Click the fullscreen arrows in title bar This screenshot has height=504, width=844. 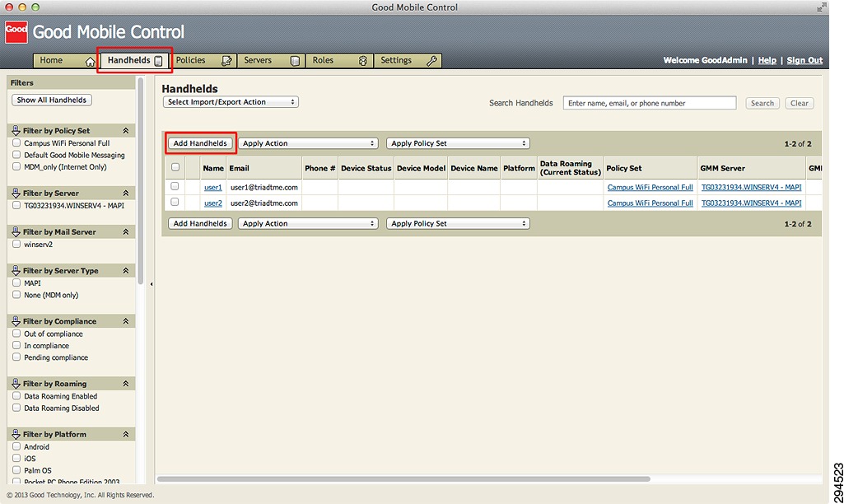pos(822,7)
